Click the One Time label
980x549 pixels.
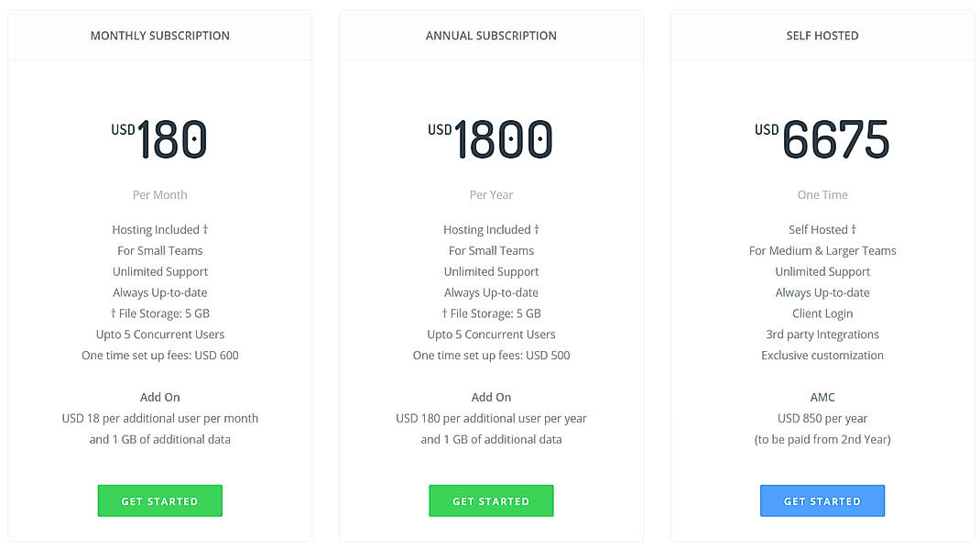tap(822, 194)
